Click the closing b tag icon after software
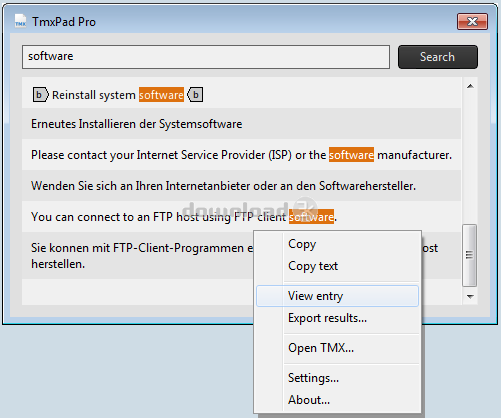The image size is (501, 418). point(195,95)
